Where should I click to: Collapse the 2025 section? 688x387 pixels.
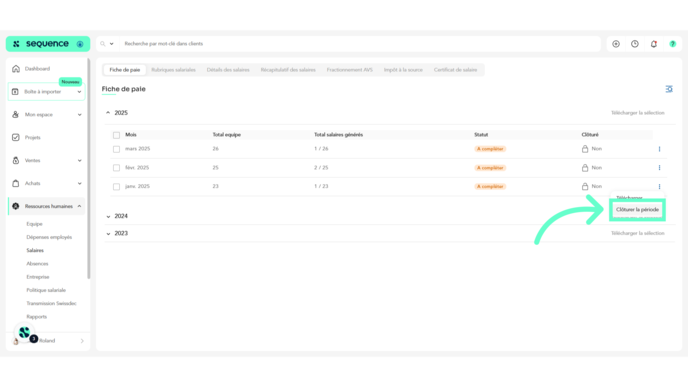[108, 113]
